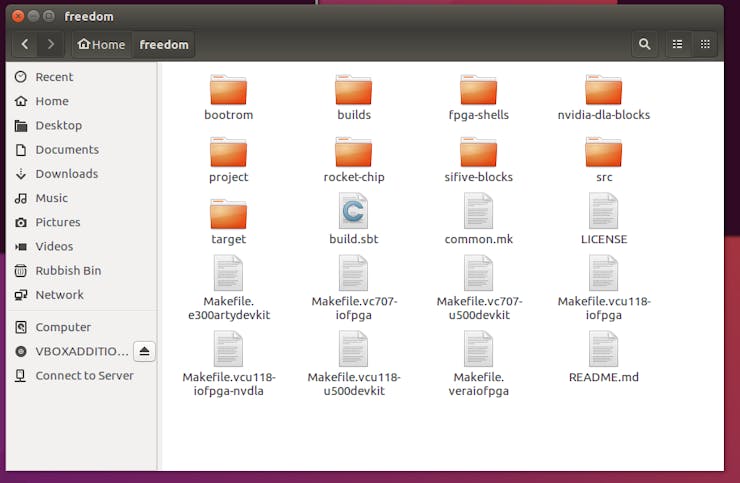Go to Home in the sidebar
This screenshot has height=483, width=740.
(x=81, y=101)
